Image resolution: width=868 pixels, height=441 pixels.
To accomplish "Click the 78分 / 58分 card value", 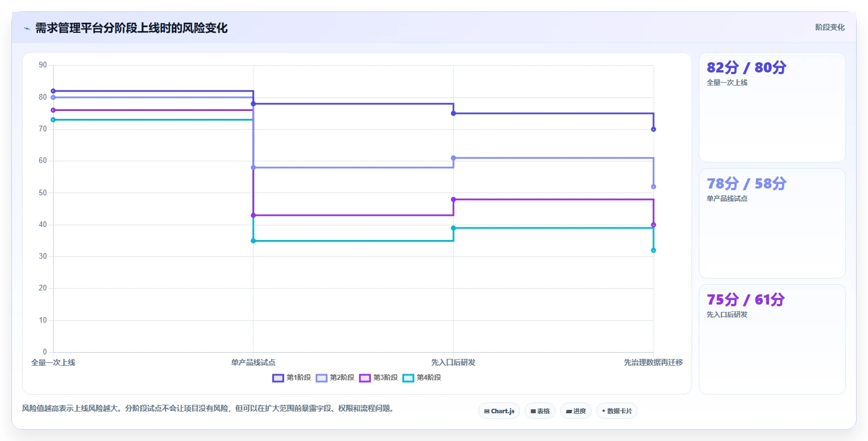I will pos(746,183).
